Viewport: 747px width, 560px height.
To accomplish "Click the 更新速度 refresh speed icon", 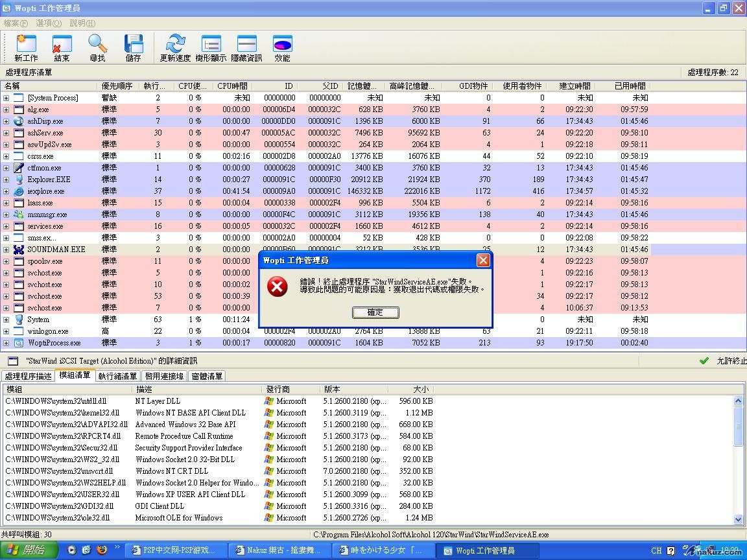I will point(175,44).
